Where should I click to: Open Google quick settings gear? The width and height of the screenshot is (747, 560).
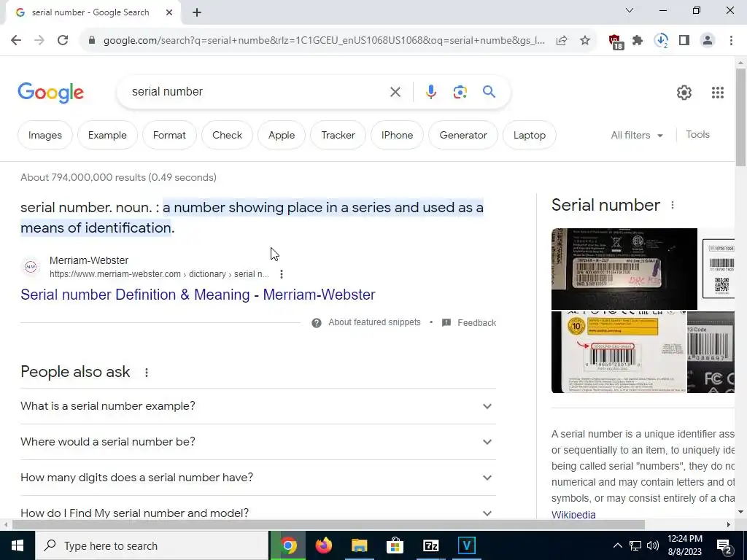(x=684, y=93)
